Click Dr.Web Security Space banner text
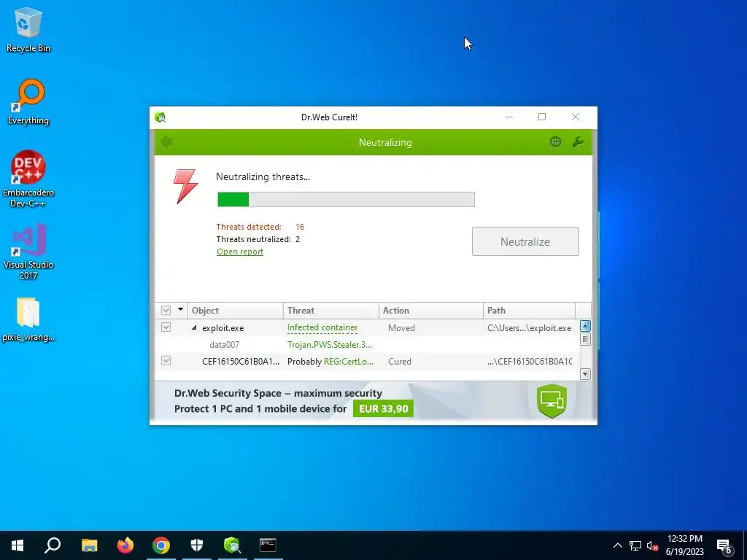747x560 pixels. pos(278,393)
